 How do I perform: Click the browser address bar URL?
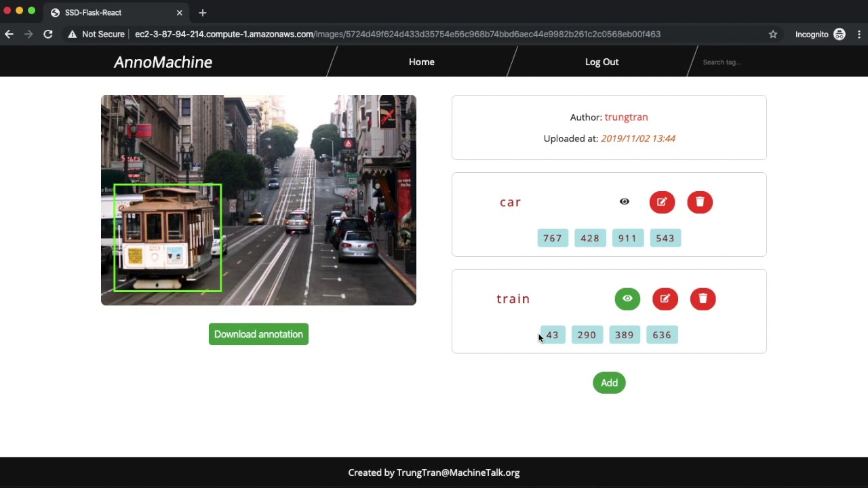click(397, 34)
